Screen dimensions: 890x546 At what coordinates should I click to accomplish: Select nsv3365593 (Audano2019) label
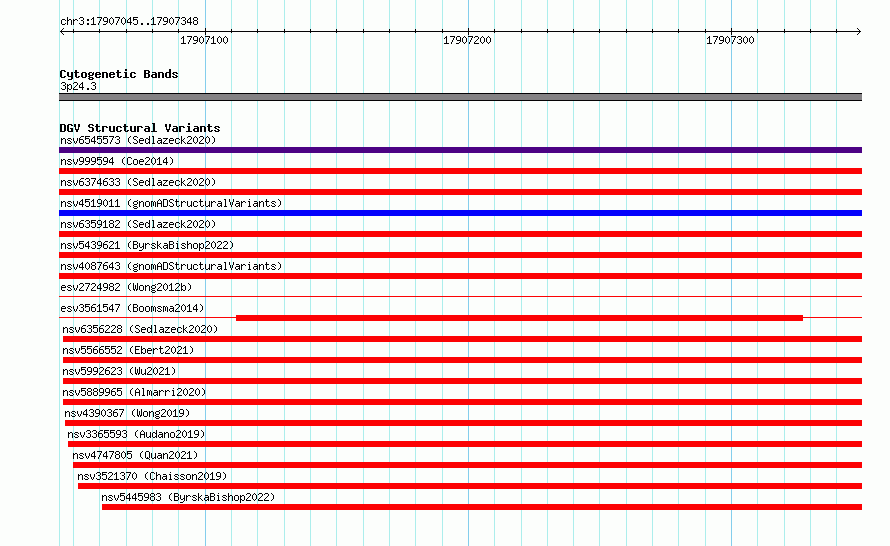click(136, 434)
